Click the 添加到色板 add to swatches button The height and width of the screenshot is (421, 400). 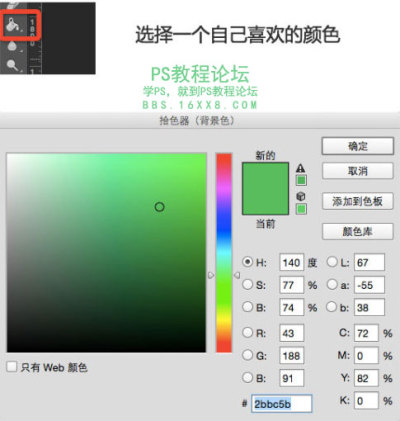358,201
